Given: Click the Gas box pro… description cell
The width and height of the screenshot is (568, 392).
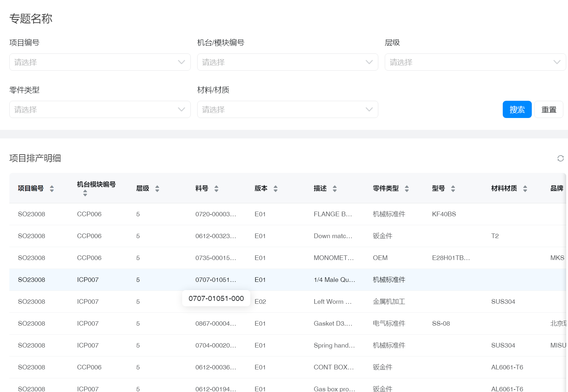Looking at the screenshot, I should [335, 389].
